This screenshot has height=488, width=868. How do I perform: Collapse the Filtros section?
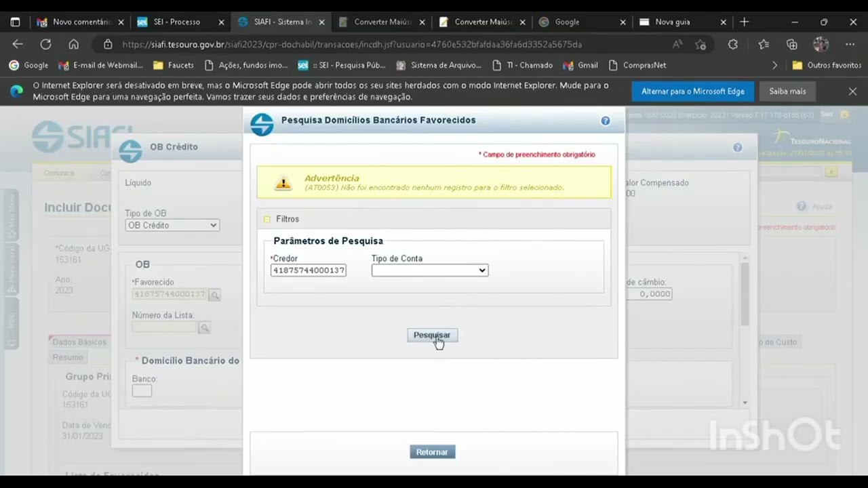(x=267, y=219)
